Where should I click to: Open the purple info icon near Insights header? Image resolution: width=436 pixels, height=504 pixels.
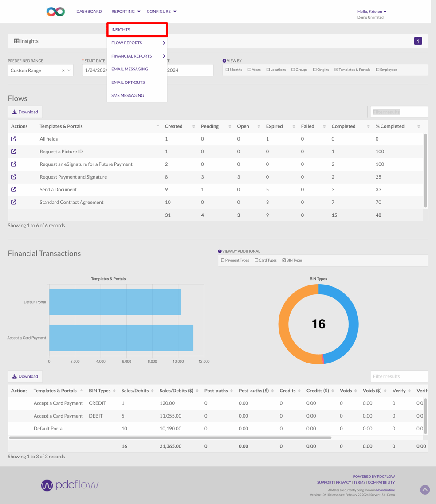click(417, 41)
